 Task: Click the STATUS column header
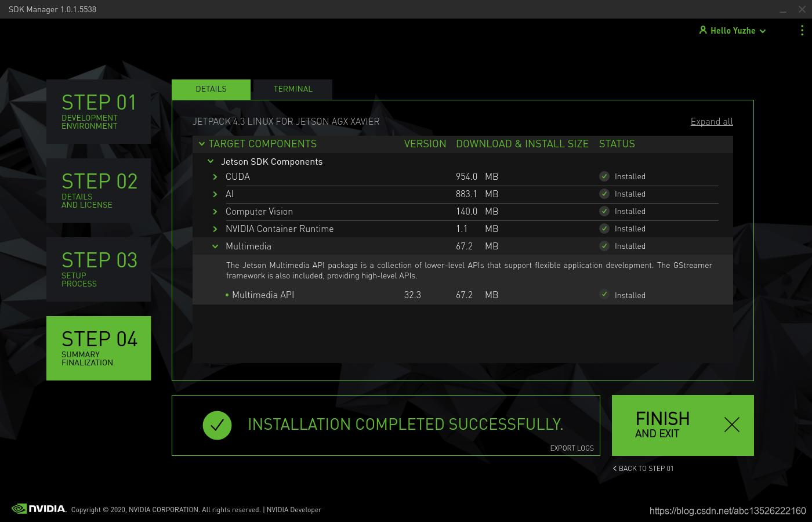point(617,144)
